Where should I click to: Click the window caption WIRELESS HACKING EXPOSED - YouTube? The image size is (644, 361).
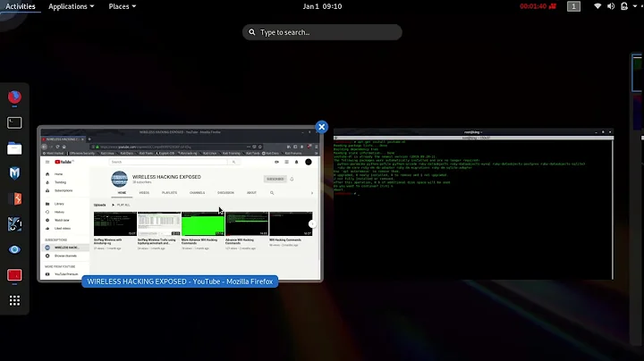point(180,281)
